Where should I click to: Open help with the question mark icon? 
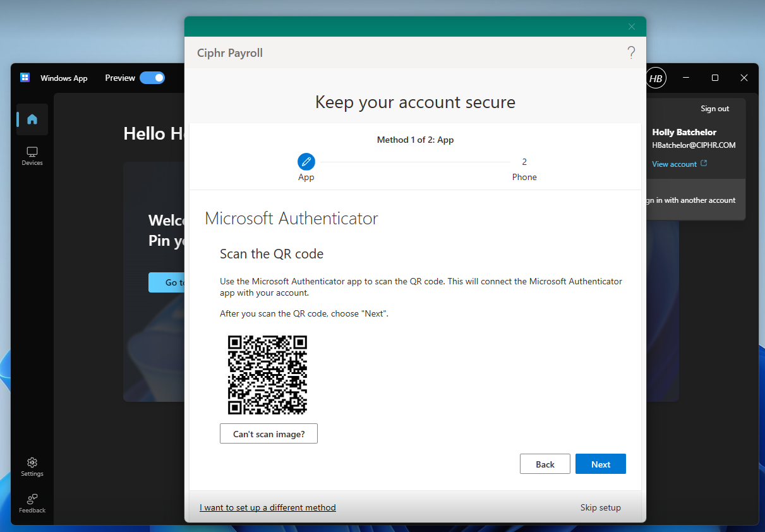(631, 52)
